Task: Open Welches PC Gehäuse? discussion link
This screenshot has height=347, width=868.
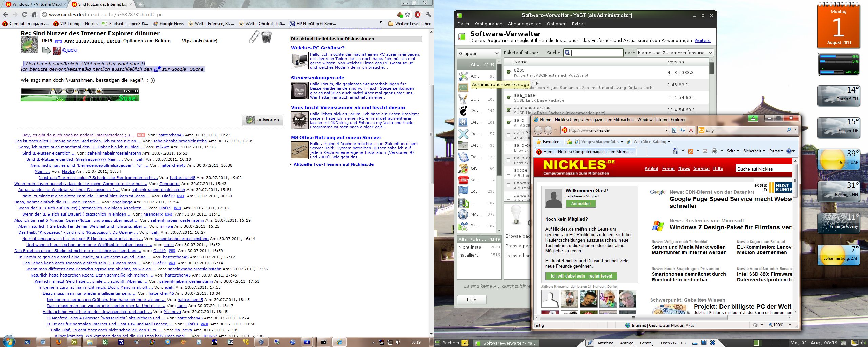Action: tap(318, 48)
